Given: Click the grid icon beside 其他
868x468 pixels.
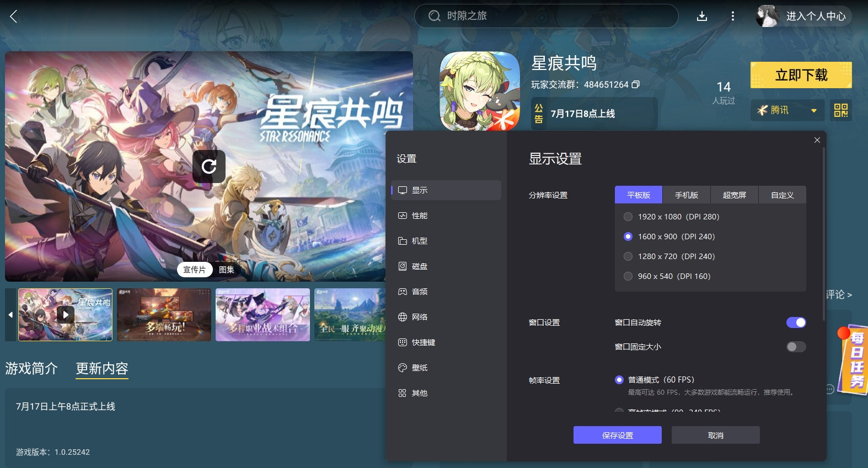Looking at the screenshot, I should coord(403,393).
